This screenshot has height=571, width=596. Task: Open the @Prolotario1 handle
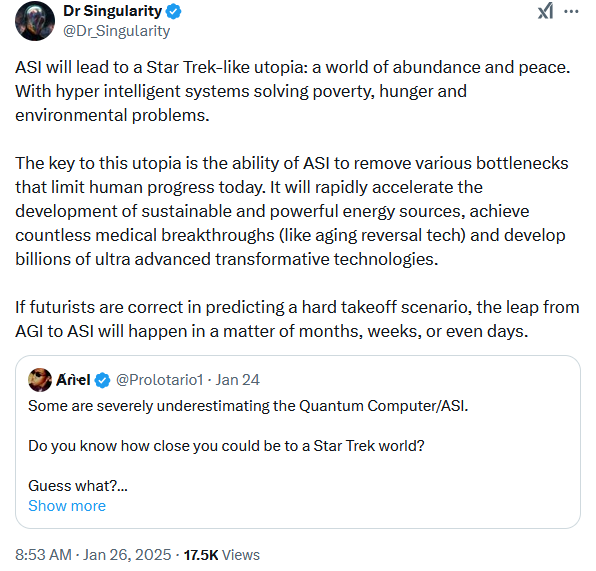(160, 380)
